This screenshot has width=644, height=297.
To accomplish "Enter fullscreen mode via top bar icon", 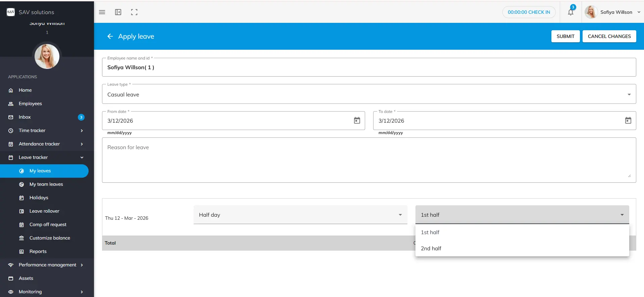I will (x=134, y=12).
